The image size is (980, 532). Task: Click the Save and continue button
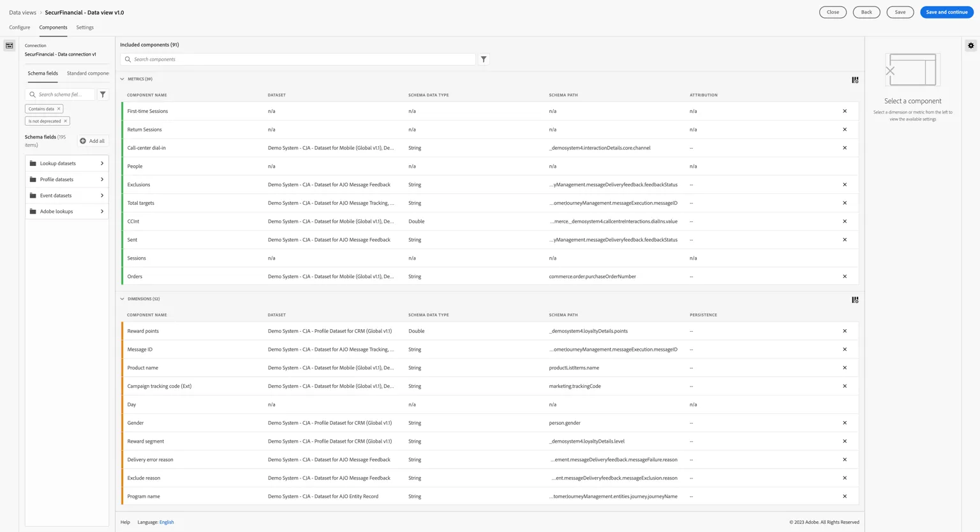coord(947,12)
